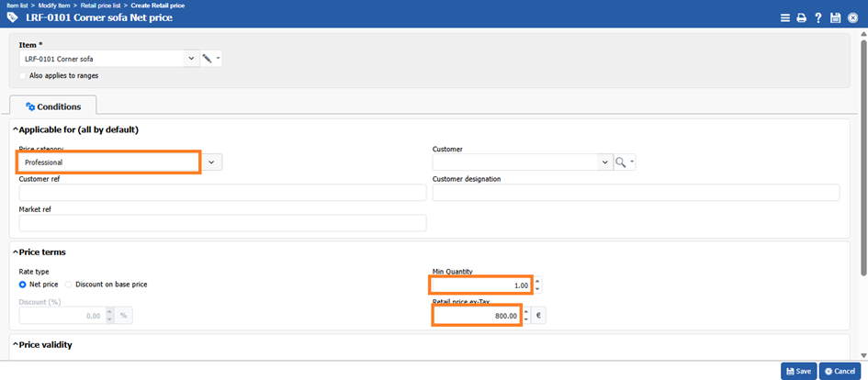The width and height of the screenshot is (868, 380).
Task: Click the Customer ref input field
Action: (x=222, y=193)
